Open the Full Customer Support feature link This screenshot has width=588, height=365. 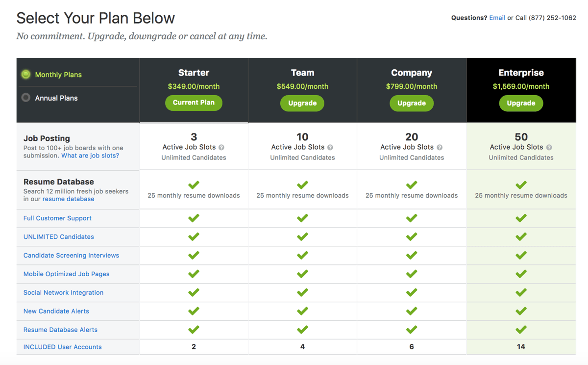57,218
